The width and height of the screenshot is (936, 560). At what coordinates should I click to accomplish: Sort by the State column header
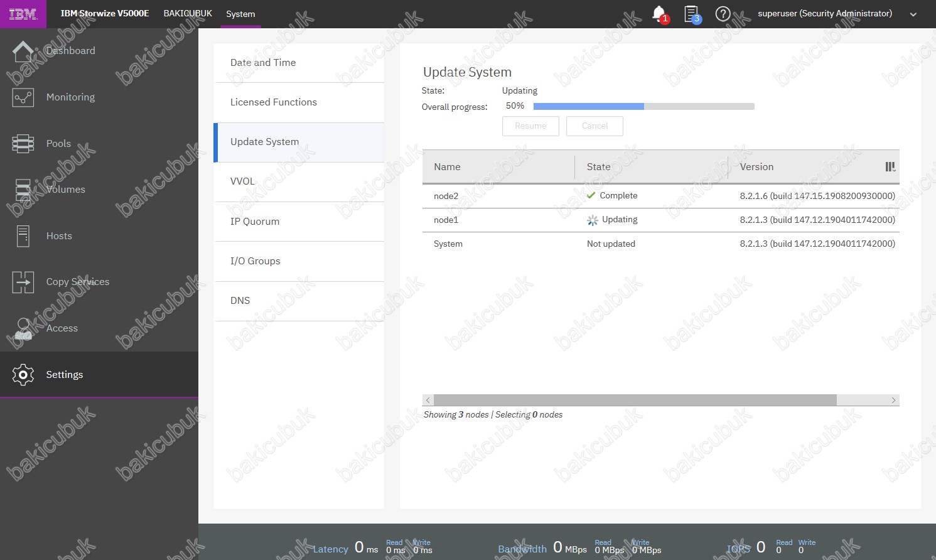pyautogui.click(x=652, y=167)
